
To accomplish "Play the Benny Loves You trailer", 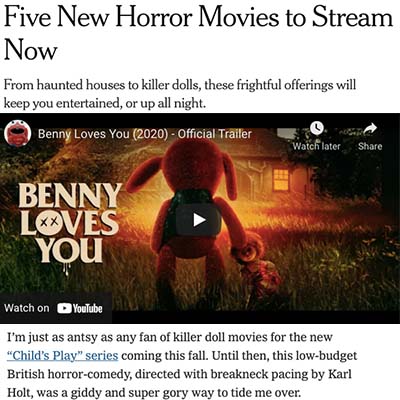I will pyautogui.click(x=198, y=220).
